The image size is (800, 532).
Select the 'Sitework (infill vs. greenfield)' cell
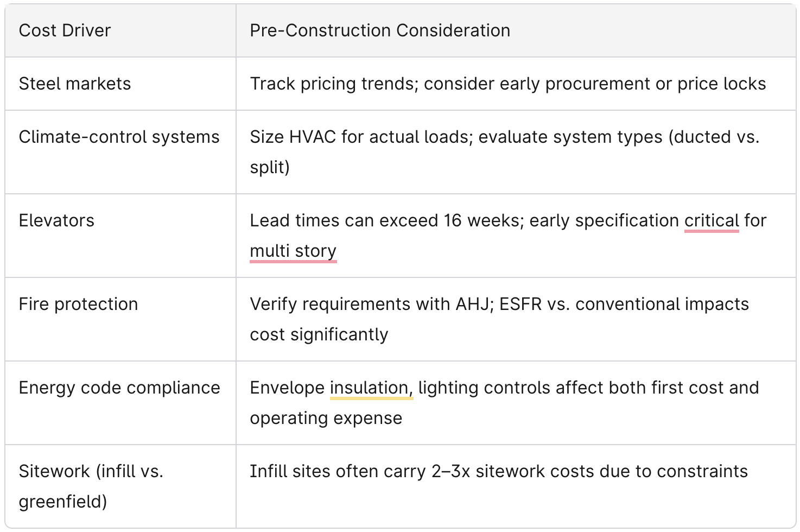[91, 472]
